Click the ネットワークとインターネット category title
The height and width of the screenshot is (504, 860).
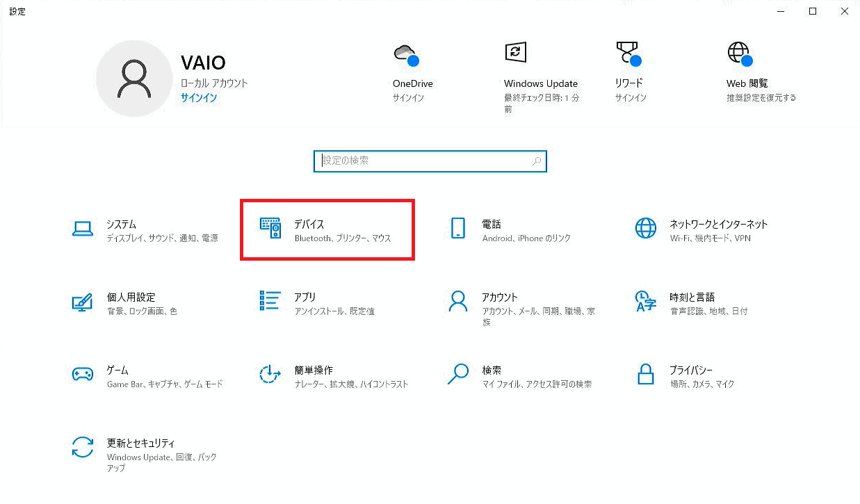[x=719, y=225]
